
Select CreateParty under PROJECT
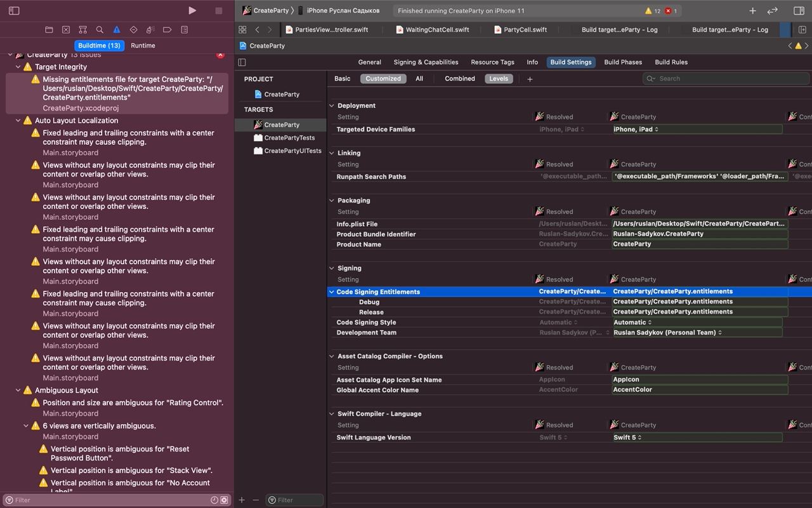point(277,94)
